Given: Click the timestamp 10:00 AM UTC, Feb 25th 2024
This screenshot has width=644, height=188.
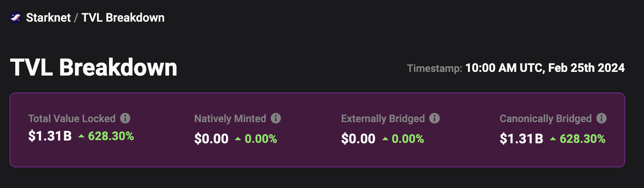Looking at the screenshot, I should (545, 68).
